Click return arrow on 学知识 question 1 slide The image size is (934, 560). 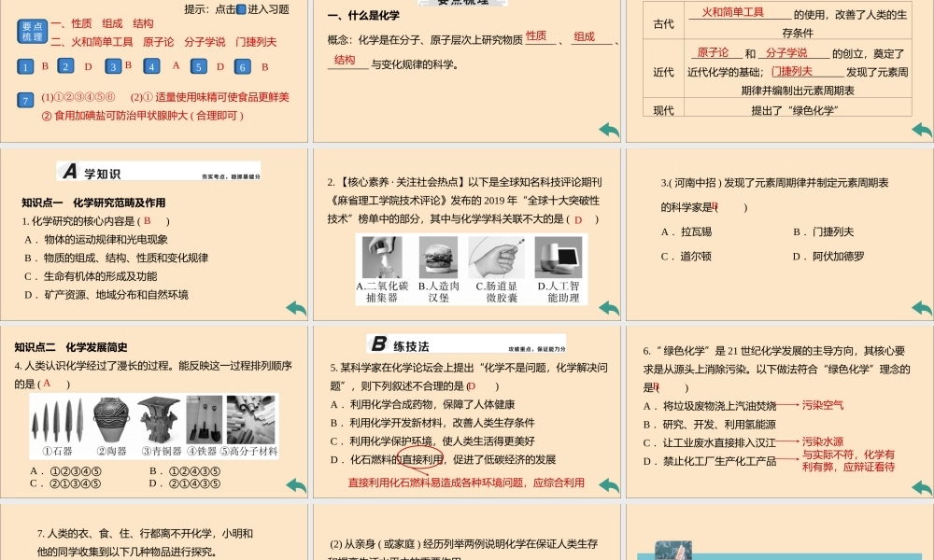pos(295,308)
